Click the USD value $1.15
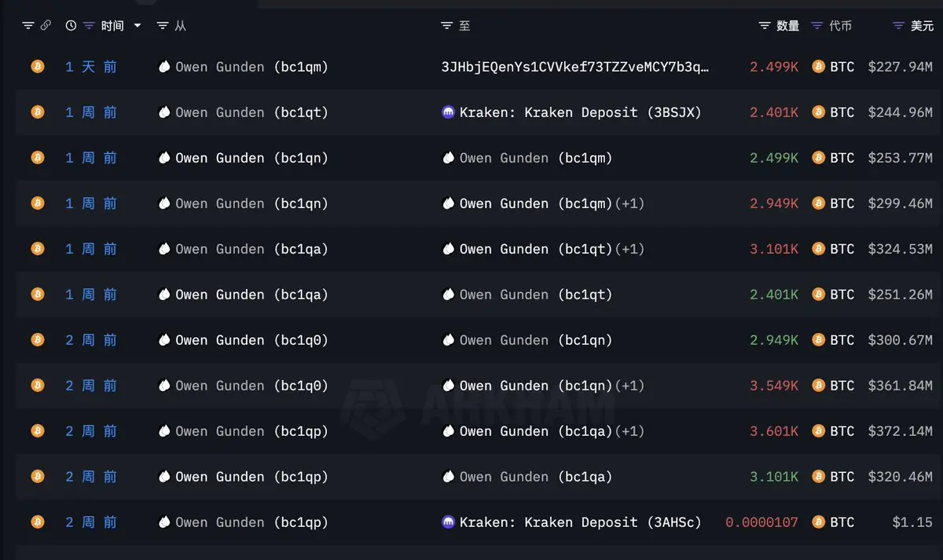Image resolution: width=943 pixels, height=560 pixels. (912, 522)
